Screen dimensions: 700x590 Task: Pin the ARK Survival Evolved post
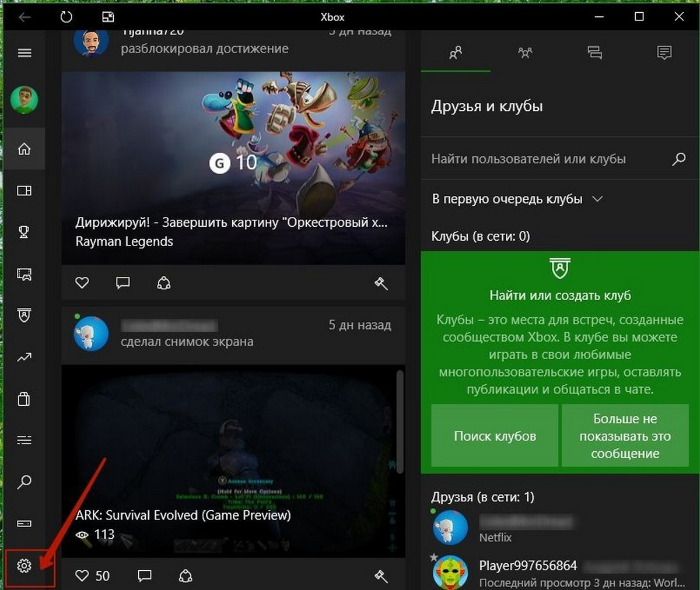coord(381,576)
